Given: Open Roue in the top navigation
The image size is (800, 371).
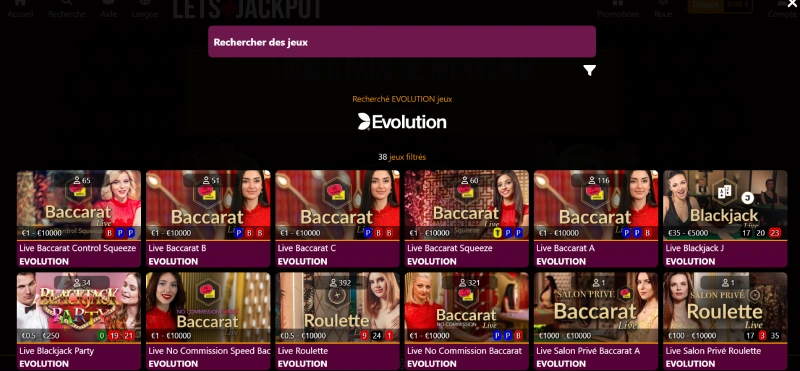Looking at the screenshot, I should (663, 9).
